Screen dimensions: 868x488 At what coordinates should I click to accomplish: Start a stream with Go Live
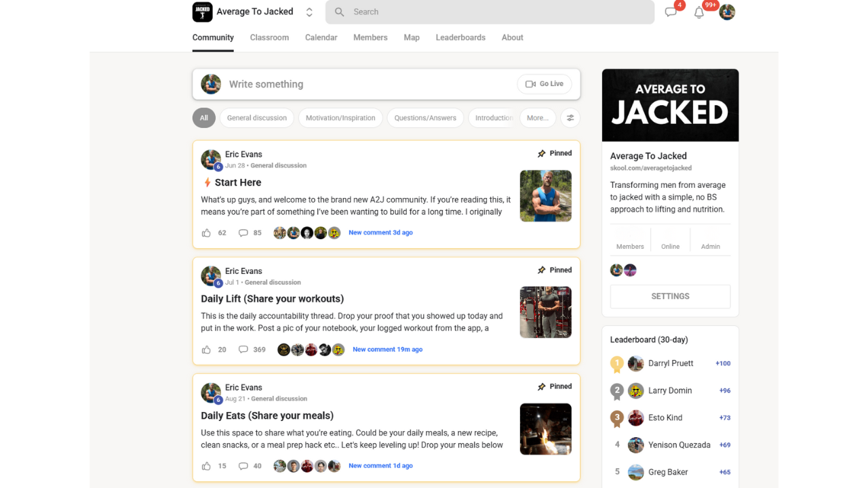click(545, 84)
